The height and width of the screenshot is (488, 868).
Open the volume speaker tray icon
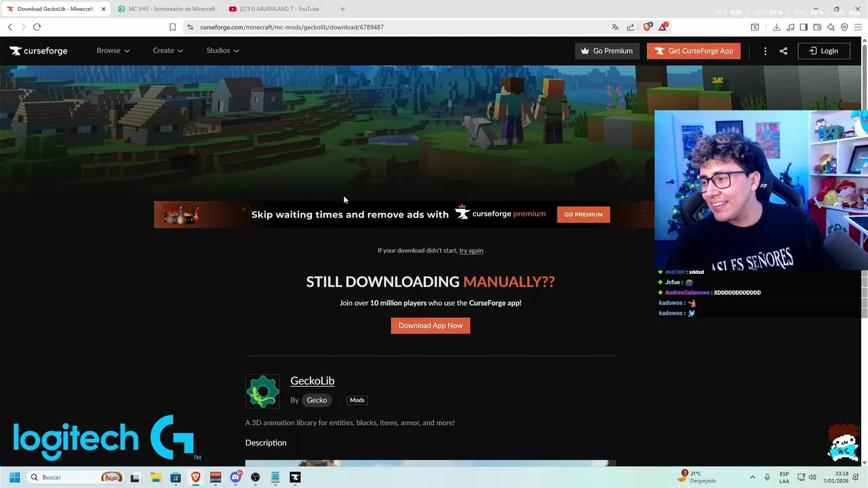coord(812,477)
